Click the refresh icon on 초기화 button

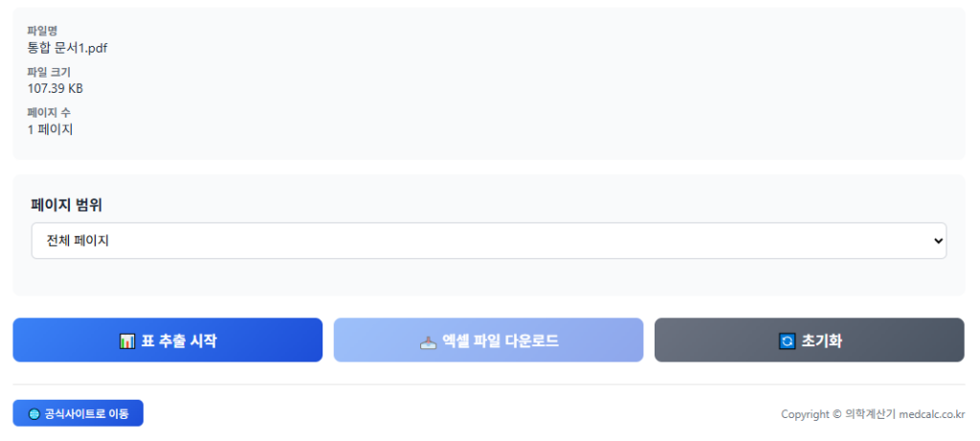click(x=788, y=341)
